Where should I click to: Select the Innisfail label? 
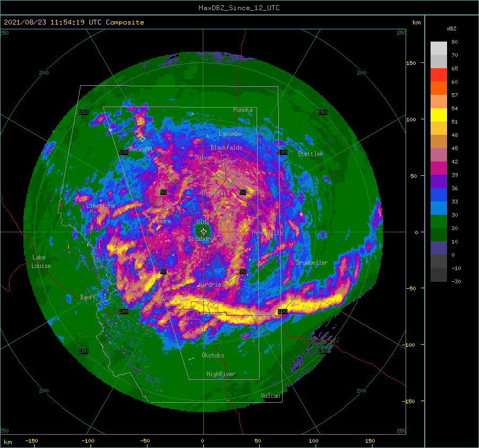(x=215, y=193)
